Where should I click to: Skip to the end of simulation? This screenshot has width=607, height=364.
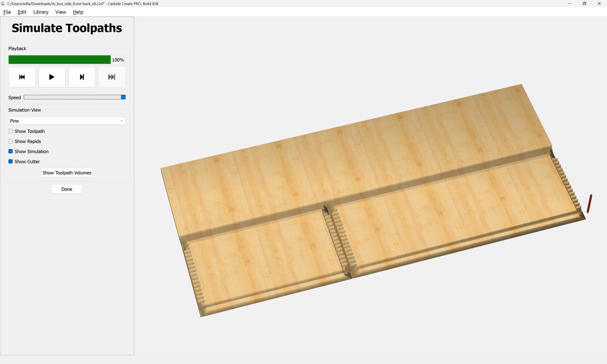pos(112,77)
